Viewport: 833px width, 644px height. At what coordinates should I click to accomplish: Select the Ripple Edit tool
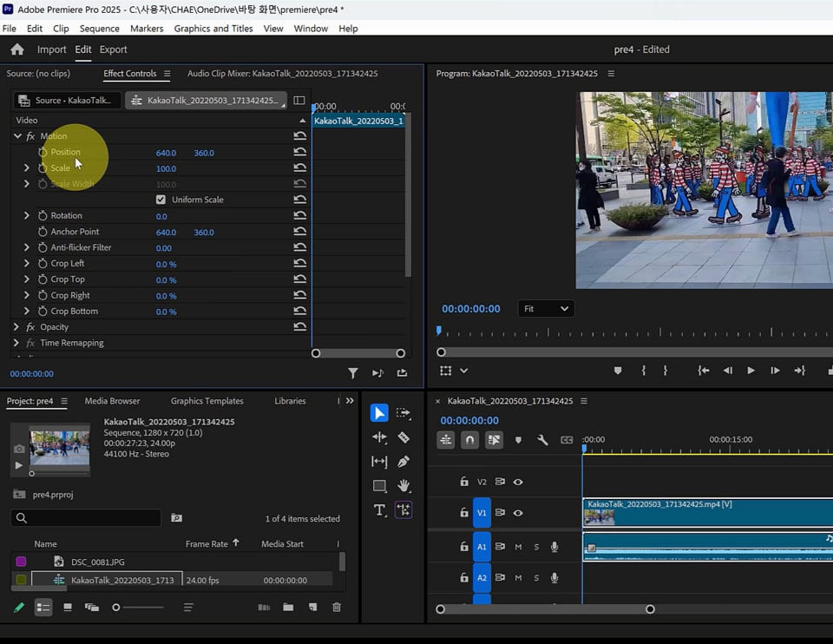[379, 437]
